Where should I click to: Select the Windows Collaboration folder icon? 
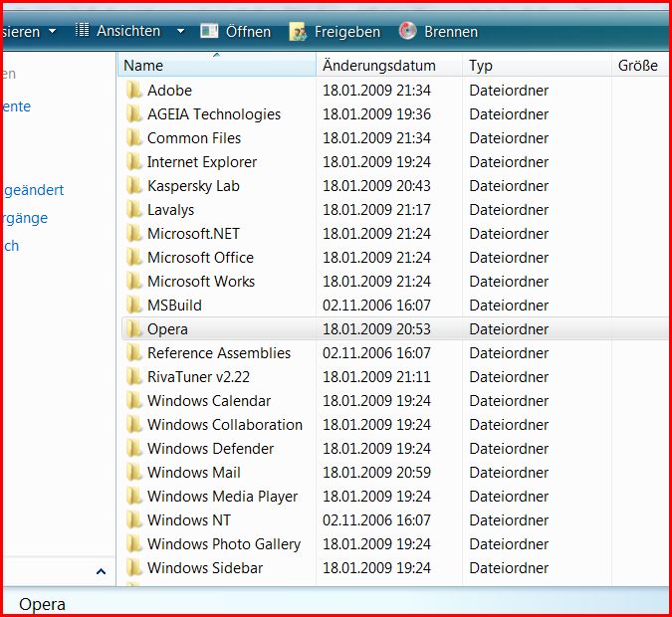(134, 425)
